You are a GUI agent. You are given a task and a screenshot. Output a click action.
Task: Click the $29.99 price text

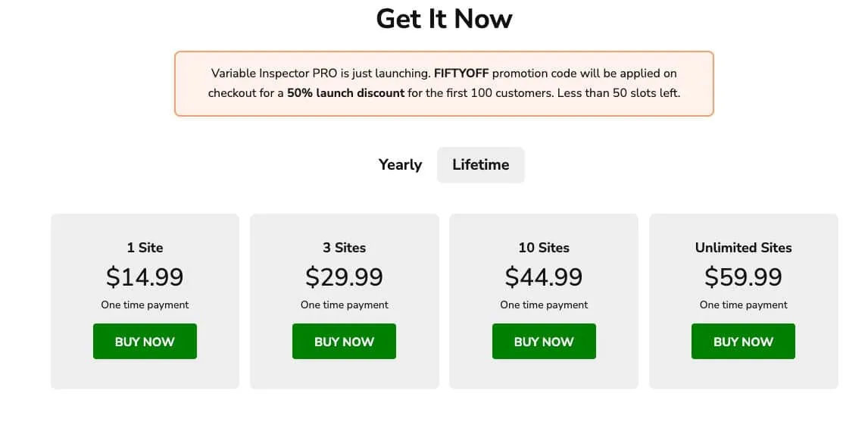point(344,277)
